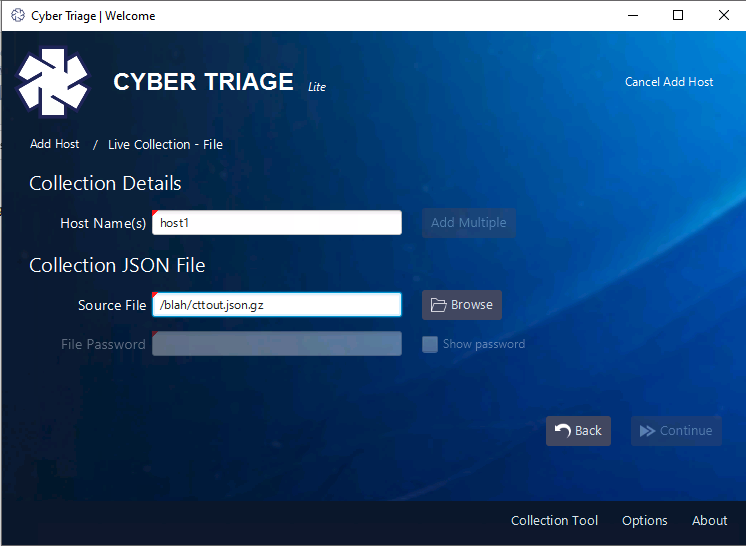Viewport: 746px width, 546px height.
Task: Maximize the Cyber Triage window
Action: (x=678, y=15)
